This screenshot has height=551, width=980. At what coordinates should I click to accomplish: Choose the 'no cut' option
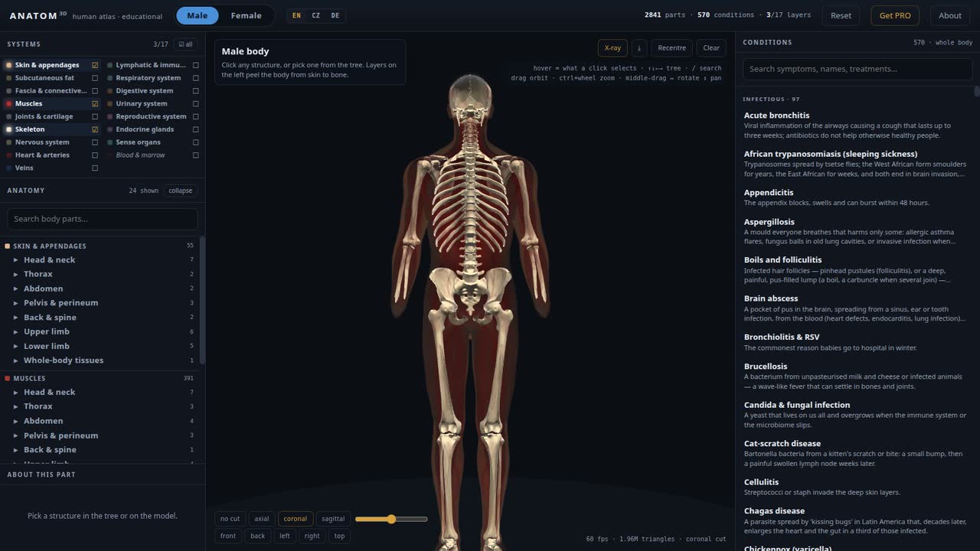[x=230, y=519]
